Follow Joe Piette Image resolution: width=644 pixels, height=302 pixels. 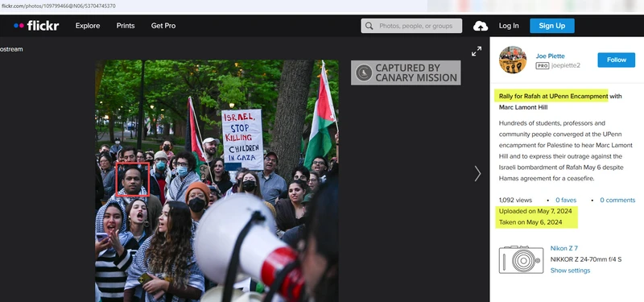616,60
